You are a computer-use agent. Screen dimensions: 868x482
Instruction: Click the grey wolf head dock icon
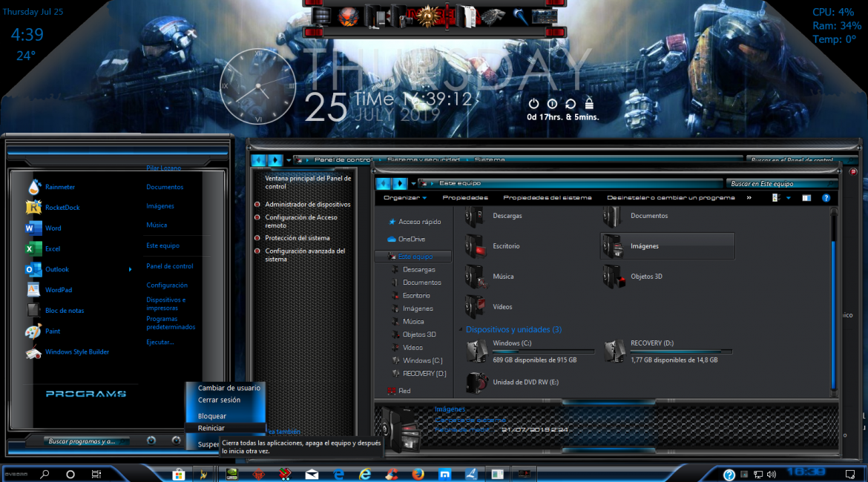492,16
